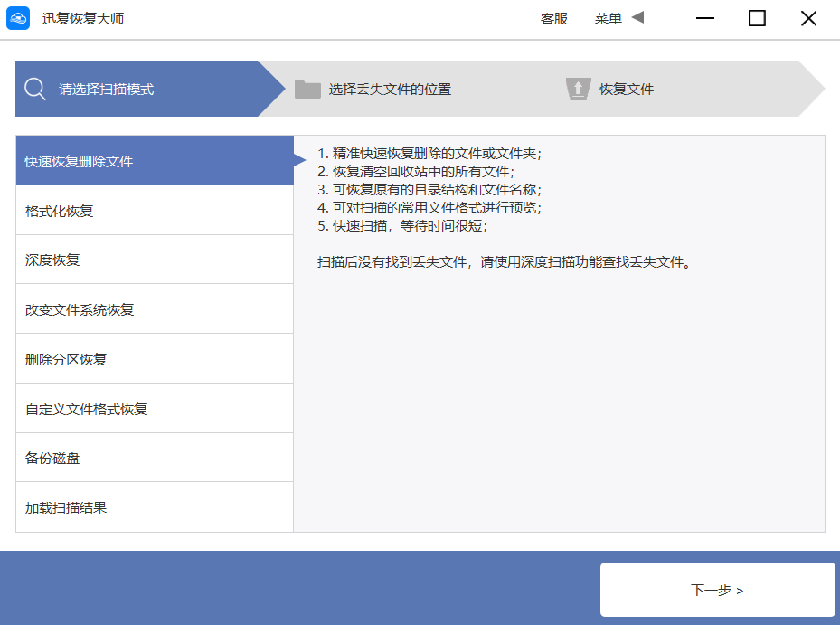This screenshot has height=625, width=840.
Task: Click the recycle bin icon beside 恢复文件
Action: (x=578, y=89)
